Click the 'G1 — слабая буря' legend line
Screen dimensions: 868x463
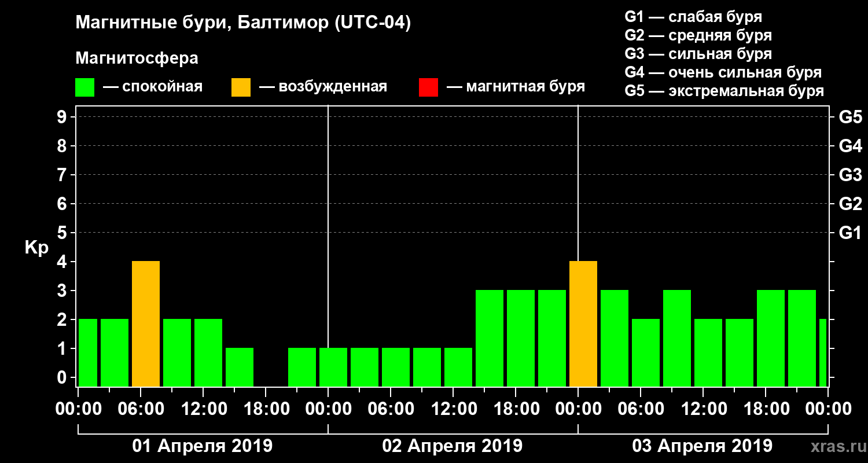coord(693,16)
